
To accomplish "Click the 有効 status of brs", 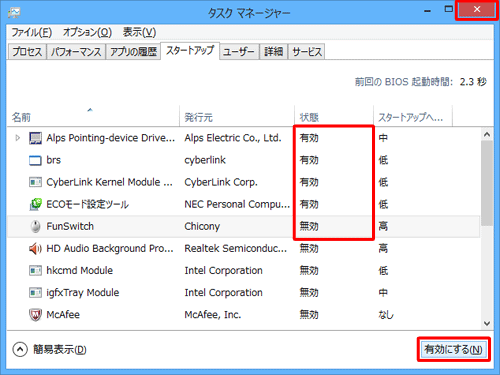I will (x=309, y=160).
